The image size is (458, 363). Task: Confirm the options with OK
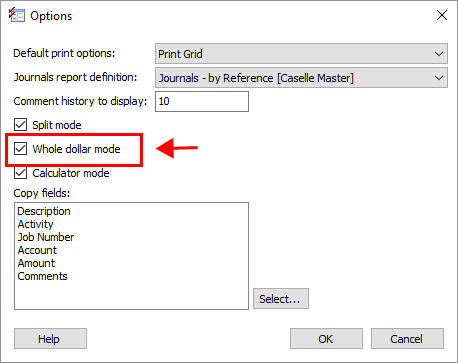[x=326, y=339]
